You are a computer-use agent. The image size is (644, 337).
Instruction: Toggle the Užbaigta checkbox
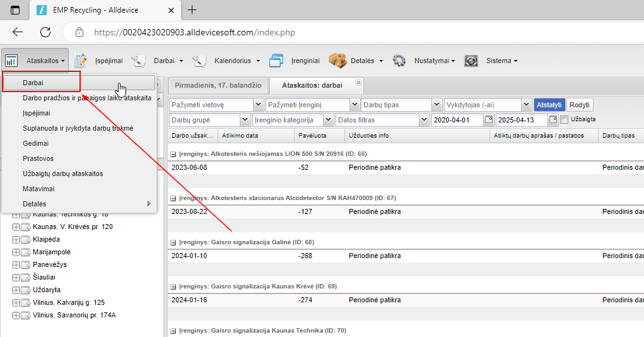[x=565, y=120]
